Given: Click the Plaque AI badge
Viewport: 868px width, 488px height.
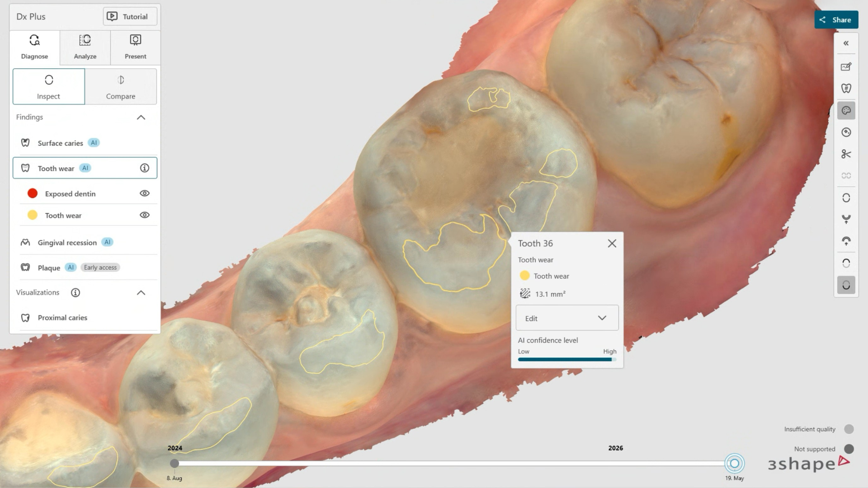Looking at the screenshot, I should [71, 267].
